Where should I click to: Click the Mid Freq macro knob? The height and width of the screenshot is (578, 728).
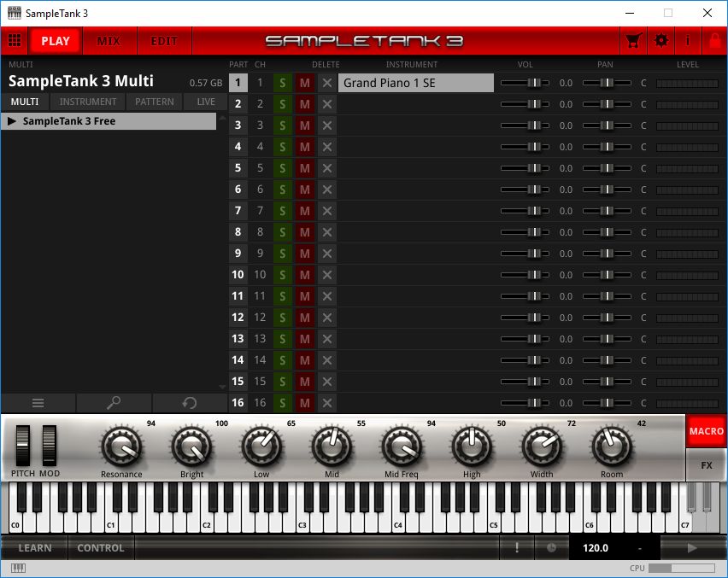pyautogui.click(x=401, y=447)
